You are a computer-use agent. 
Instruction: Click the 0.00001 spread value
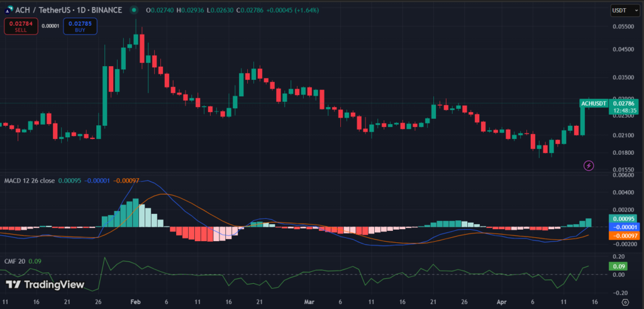(x=50, y=26)
